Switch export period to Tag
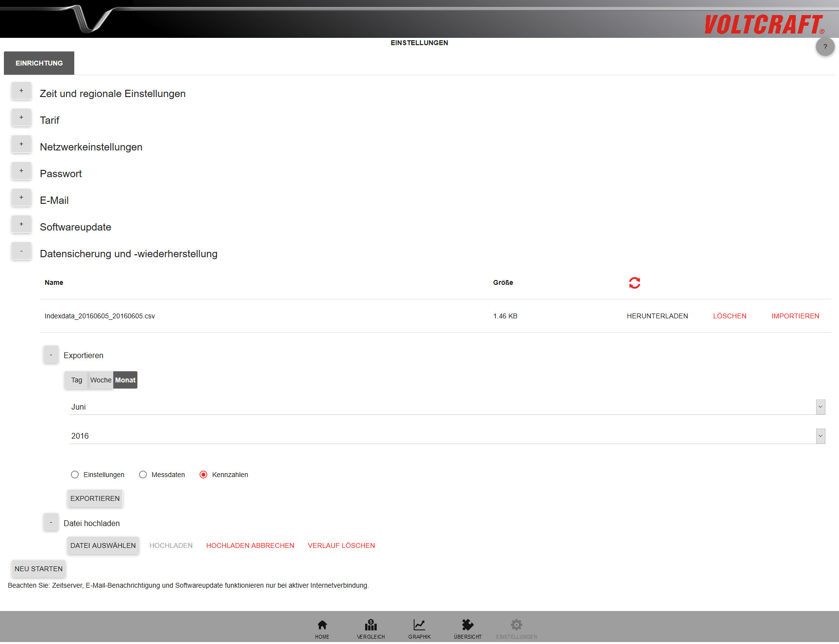839x644 pixels. (x=77, y=380)
